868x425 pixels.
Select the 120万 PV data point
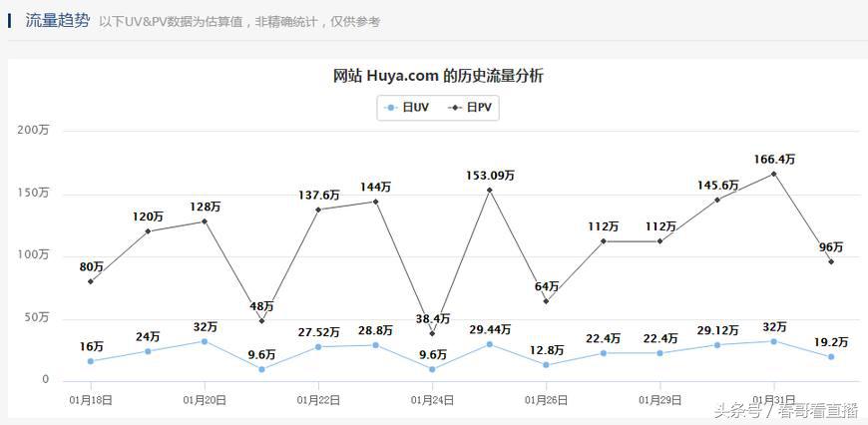click(x=148, y=231)
